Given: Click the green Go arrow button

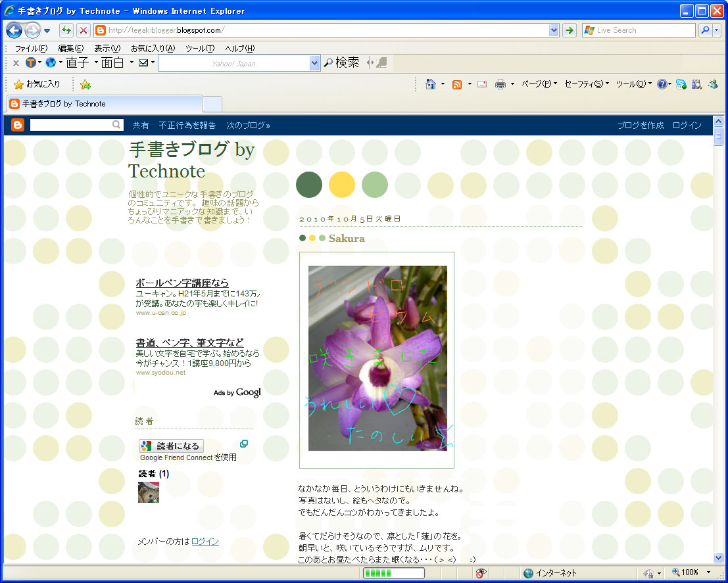Looking at the screenshot, I should [570, 31].
